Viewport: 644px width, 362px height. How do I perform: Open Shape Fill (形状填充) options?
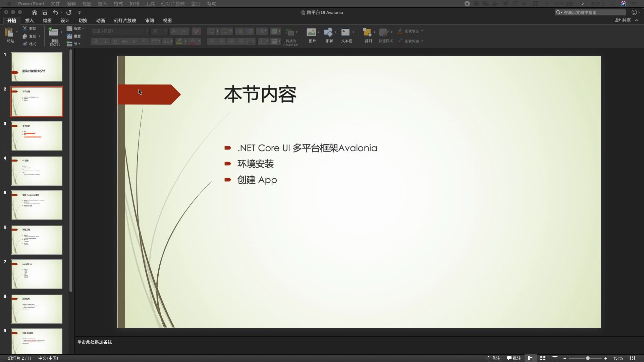tap(410, 31)
